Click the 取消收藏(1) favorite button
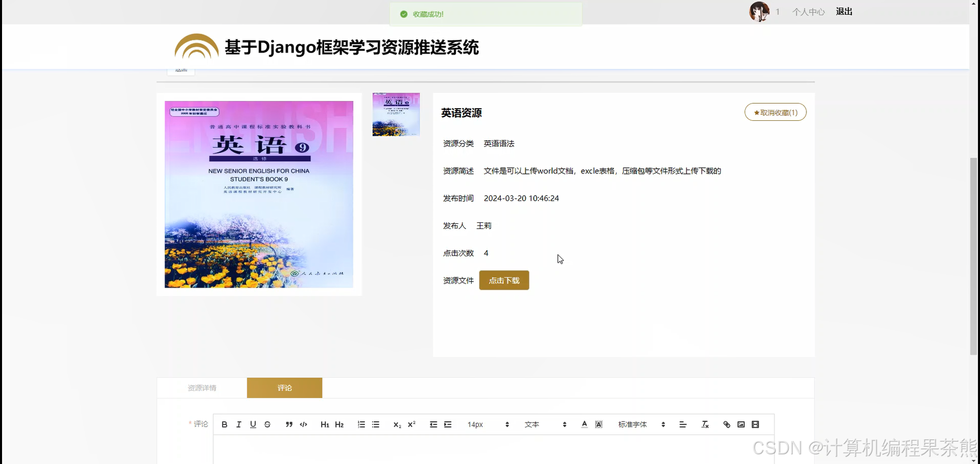 (x=775, y=112)
